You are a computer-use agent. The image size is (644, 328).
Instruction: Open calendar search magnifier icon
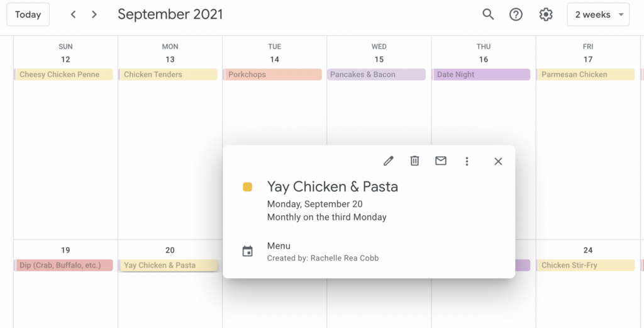tap(488, 14)
